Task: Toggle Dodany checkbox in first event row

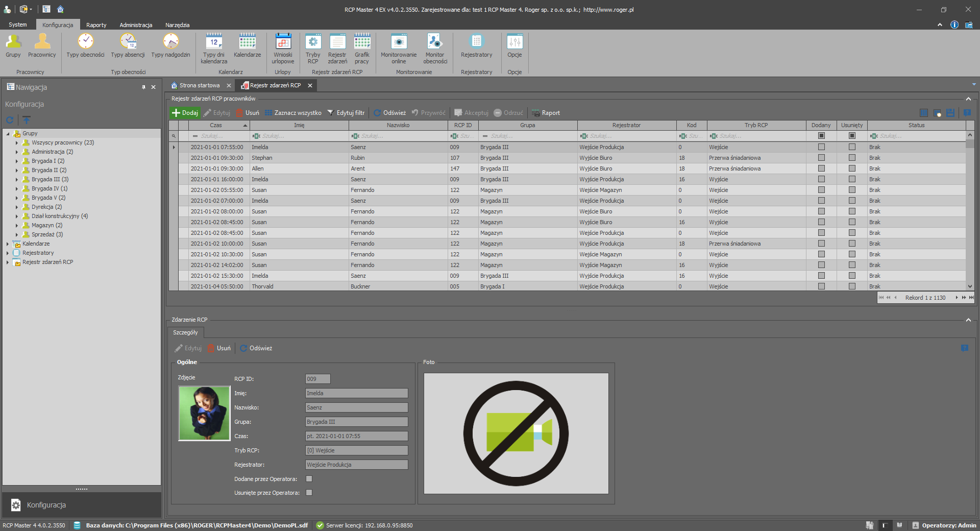Action: (821, 147)
